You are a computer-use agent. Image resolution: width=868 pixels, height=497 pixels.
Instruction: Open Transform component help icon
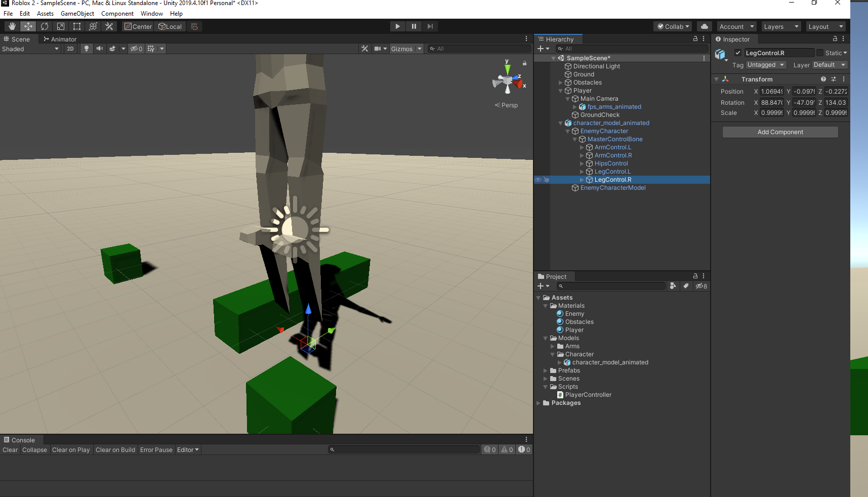tap(823, 79)
